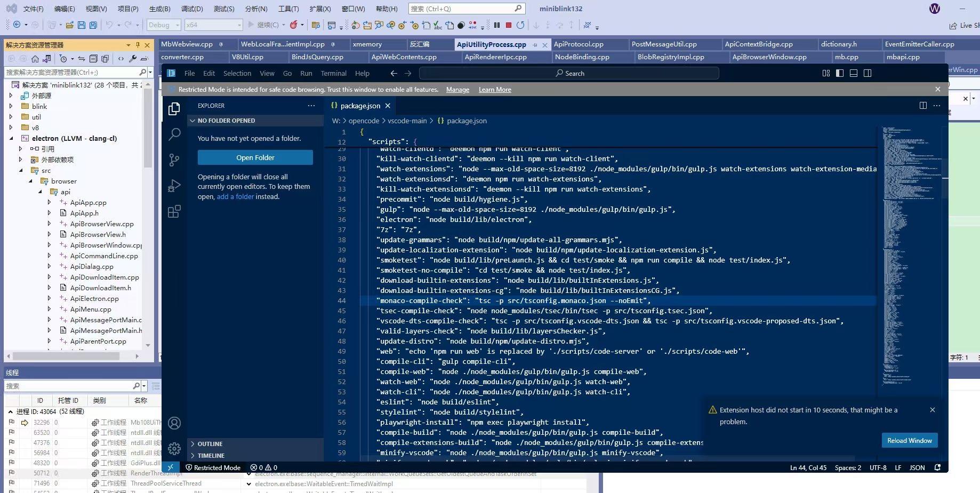Image resolution: width=980 pixels, height=493 pixels.
Task: Open the Manage gear menu in VS Code
Action: pos(174,448)
